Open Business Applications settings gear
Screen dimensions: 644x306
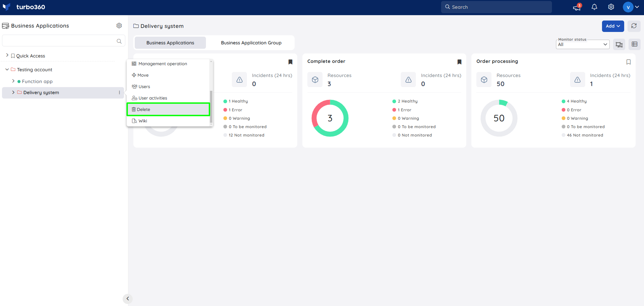[119, 26]
